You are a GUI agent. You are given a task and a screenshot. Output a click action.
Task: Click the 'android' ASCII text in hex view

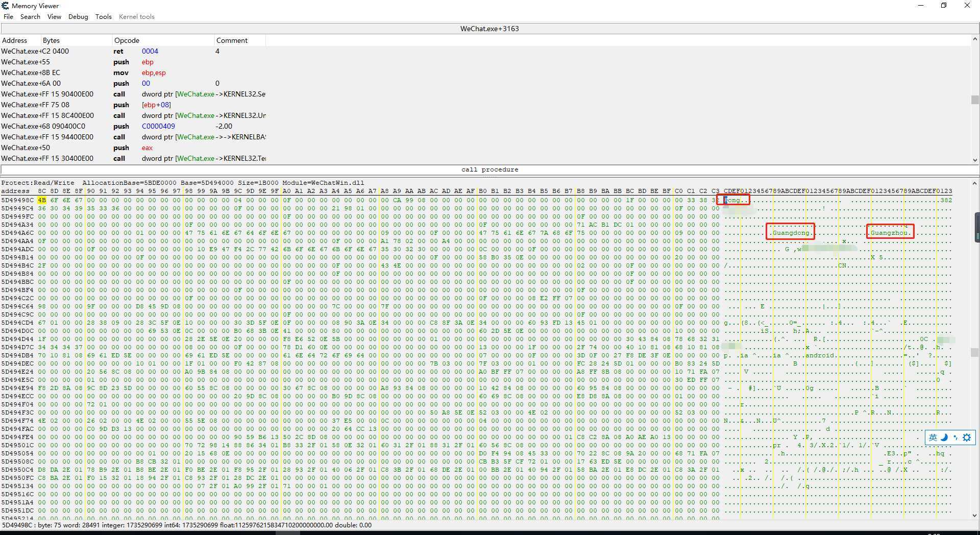[820, 355]
